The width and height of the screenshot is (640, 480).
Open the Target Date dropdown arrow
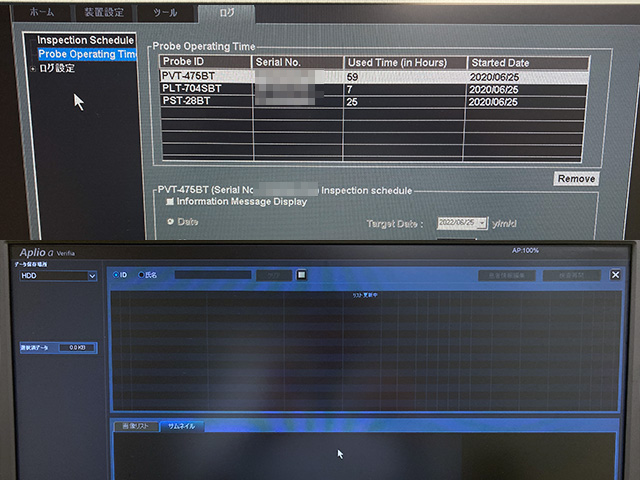click(482, 223)
